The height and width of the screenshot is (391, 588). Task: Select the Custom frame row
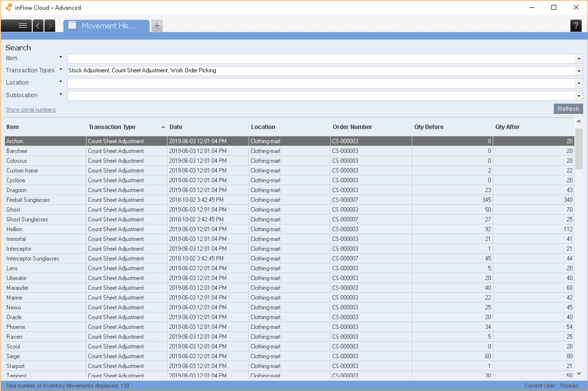[x=290, y=171]
